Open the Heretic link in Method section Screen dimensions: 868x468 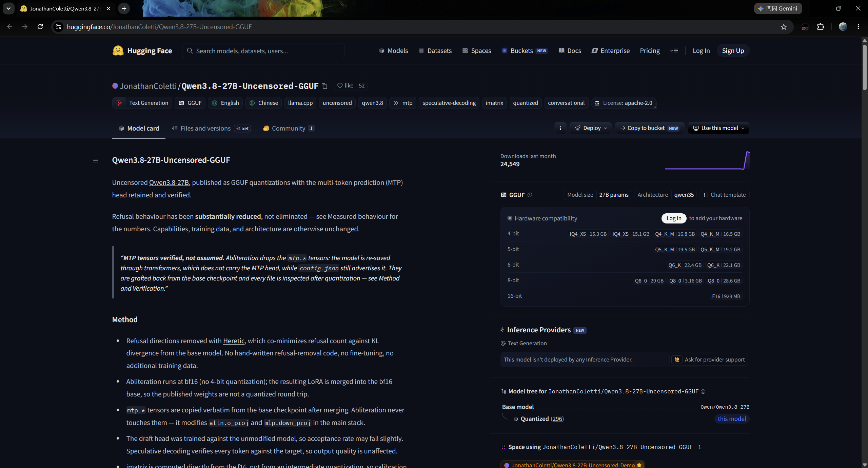coord(234,341)
